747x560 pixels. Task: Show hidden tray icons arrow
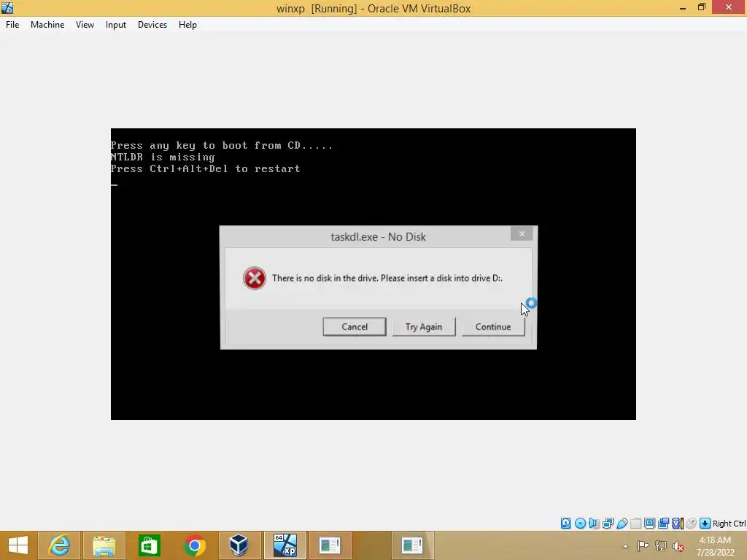pyautogui.click(x=625, y=546)
